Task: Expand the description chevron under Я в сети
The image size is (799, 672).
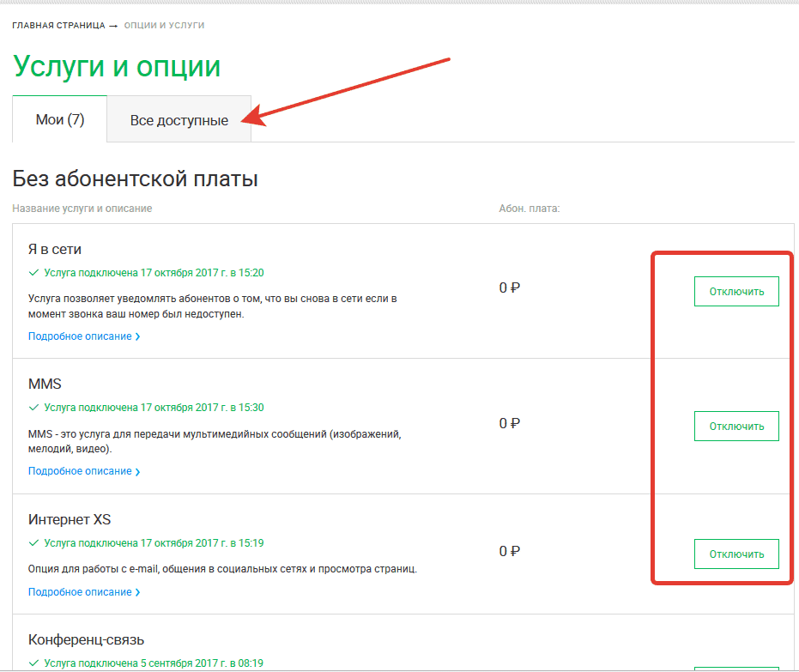Action: coord(137,337)
